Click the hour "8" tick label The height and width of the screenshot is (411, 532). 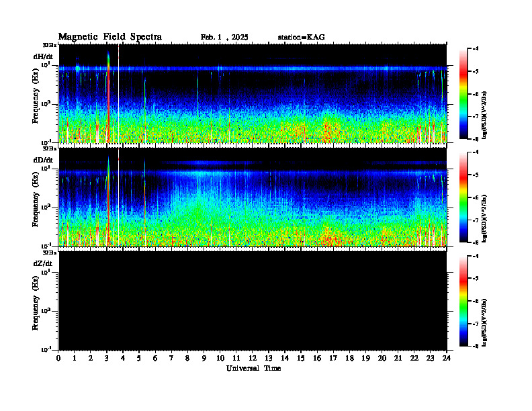coord(187,358)
